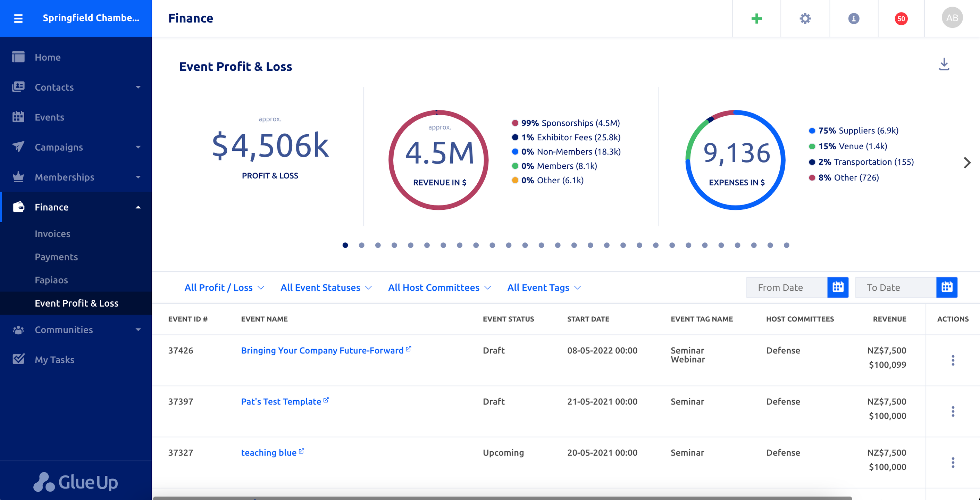
Task: Open the From Date calendar picker
Action: click(838, 287)
